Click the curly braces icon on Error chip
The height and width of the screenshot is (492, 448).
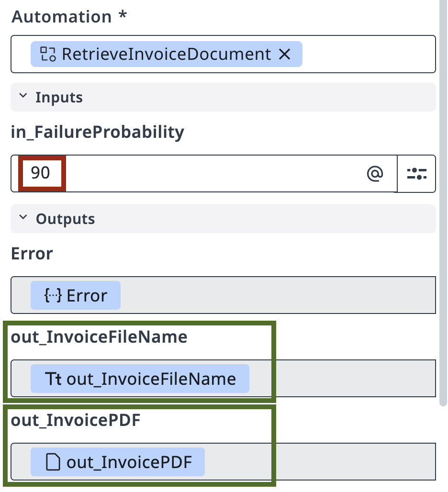(x=53, y=295)
